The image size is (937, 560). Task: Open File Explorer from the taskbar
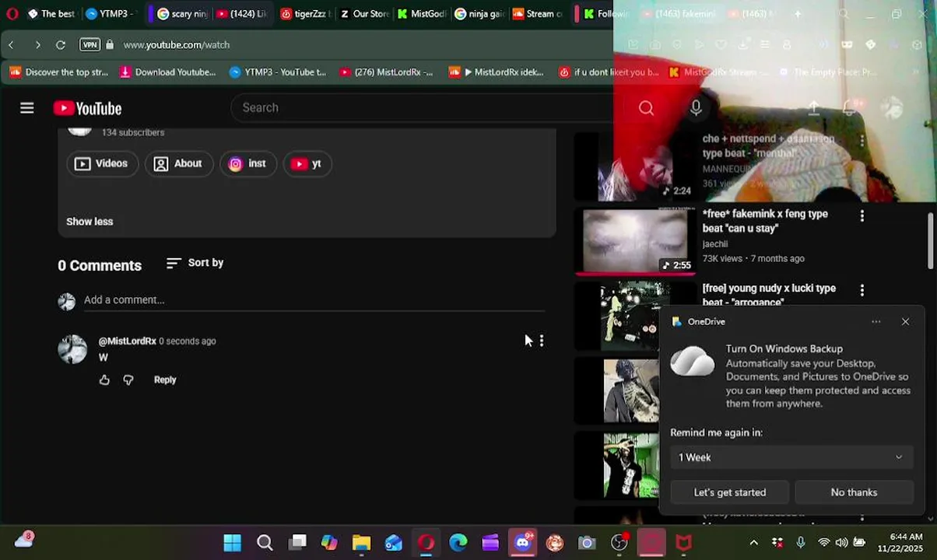click(361, 543)
